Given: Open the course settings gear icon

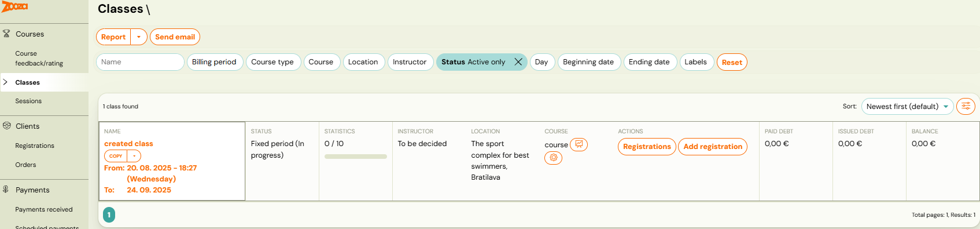Looking at the screenshot, I should [x=553, y=158].
